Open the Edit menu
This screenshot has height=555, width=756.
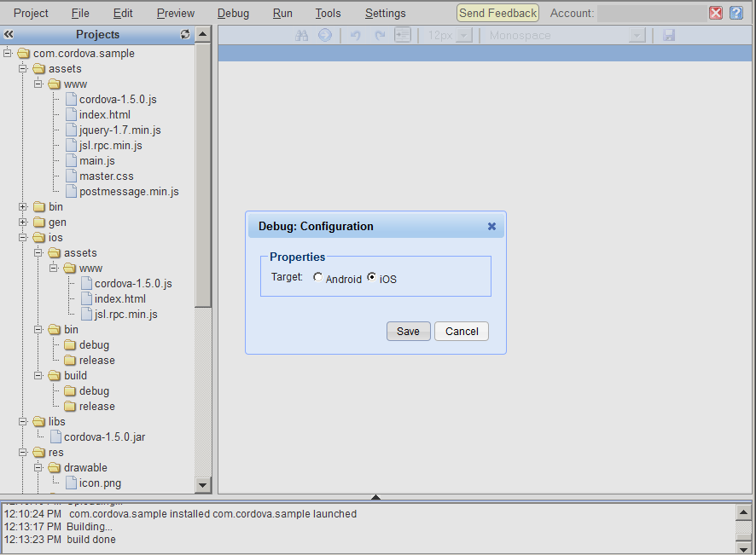pos(123,14)
